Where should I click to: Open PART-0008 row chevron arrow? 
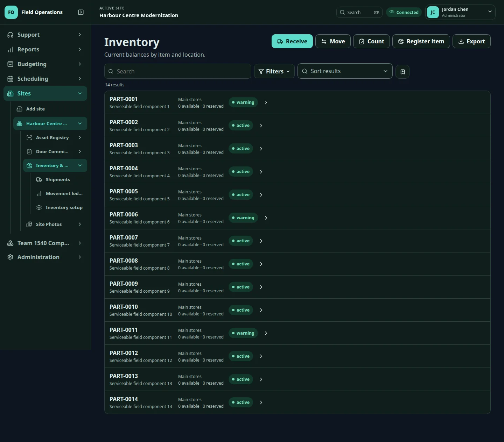261,264
